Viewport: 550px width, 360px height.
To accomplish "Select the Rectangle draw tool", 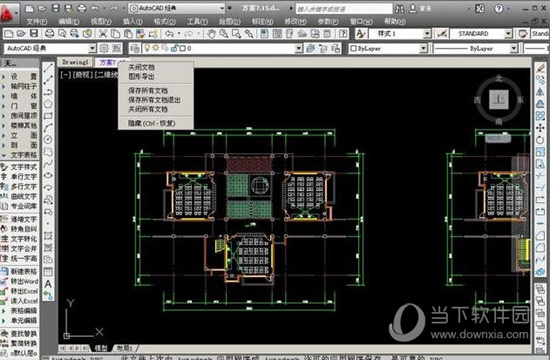I will pyautogui.click(x=48, y=116).
